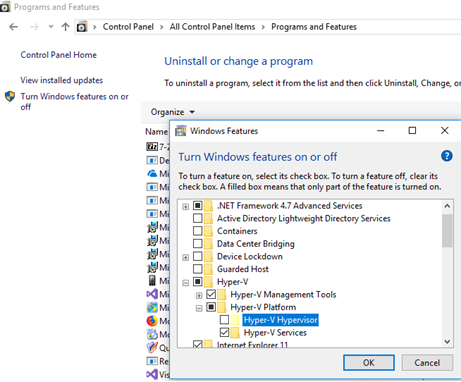Click the Windows Features title bar icon

(180, 131)
